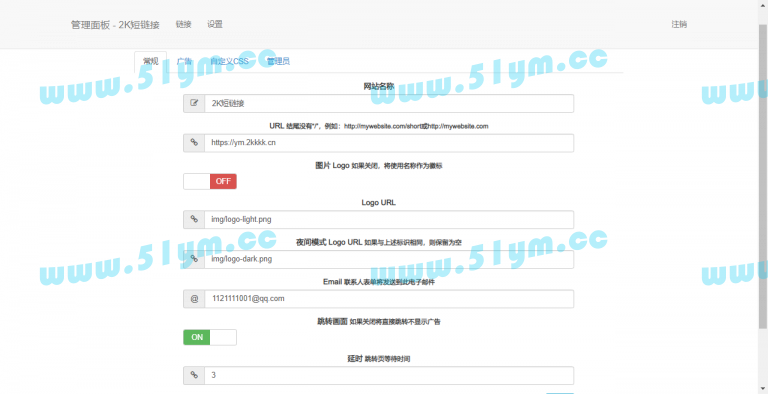Focus the URL field with https://ym.2kkkk.cn
Image resolution: width=768 pixels, height=394 pixels.
pos(389,143)
